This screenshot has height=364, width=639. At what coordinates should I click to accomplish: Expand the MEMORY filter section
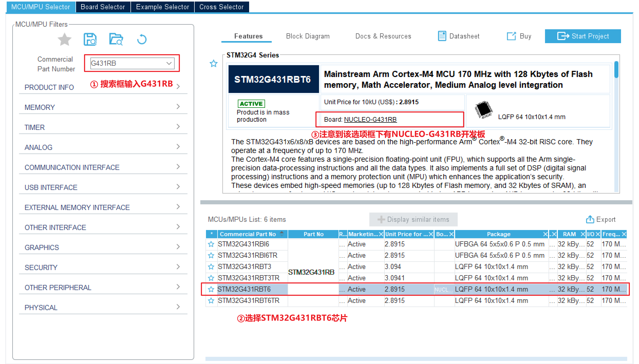point(103,107)
